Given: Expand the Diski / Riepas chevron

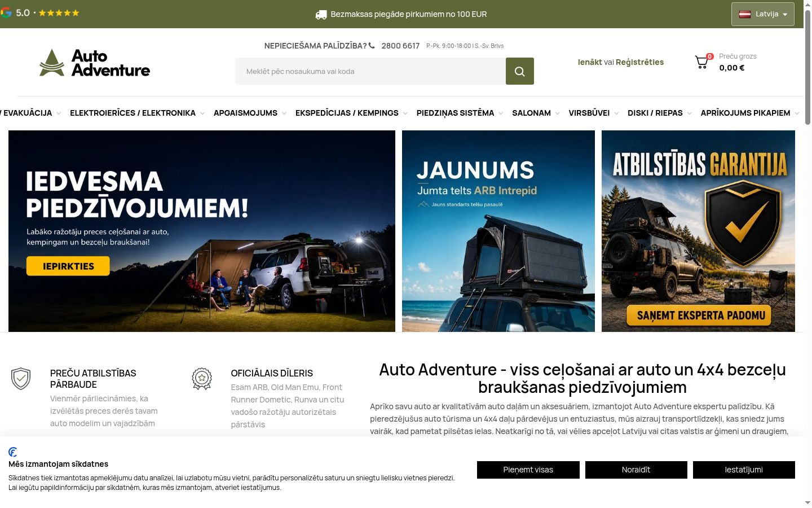Looking at the screenshot, I should pyautogui.click(x=689, y=113).
